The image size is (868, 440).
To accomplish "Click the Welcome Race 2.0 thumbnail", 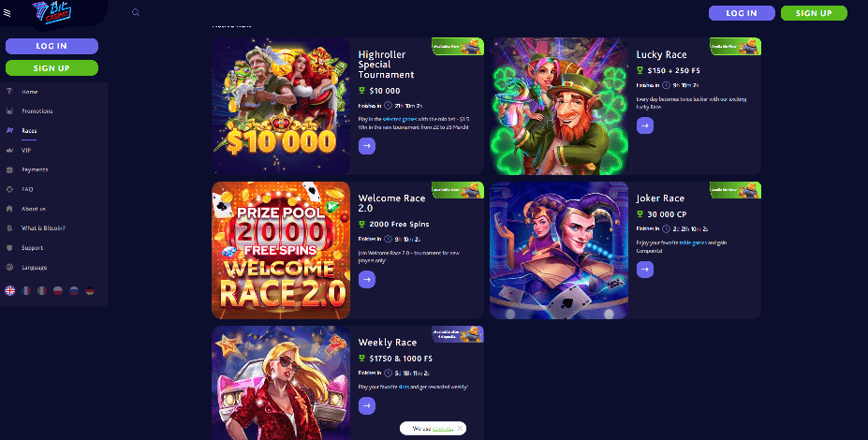I will coord(281,250).
